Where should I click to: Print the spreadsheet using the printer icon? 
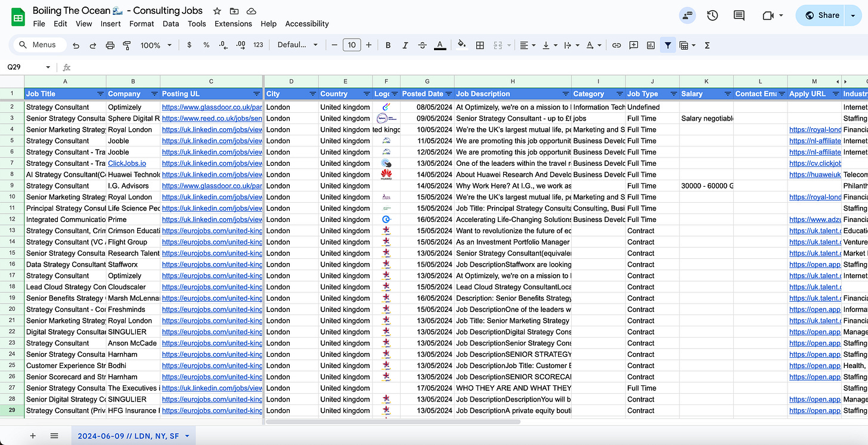[x=110, y=45]
